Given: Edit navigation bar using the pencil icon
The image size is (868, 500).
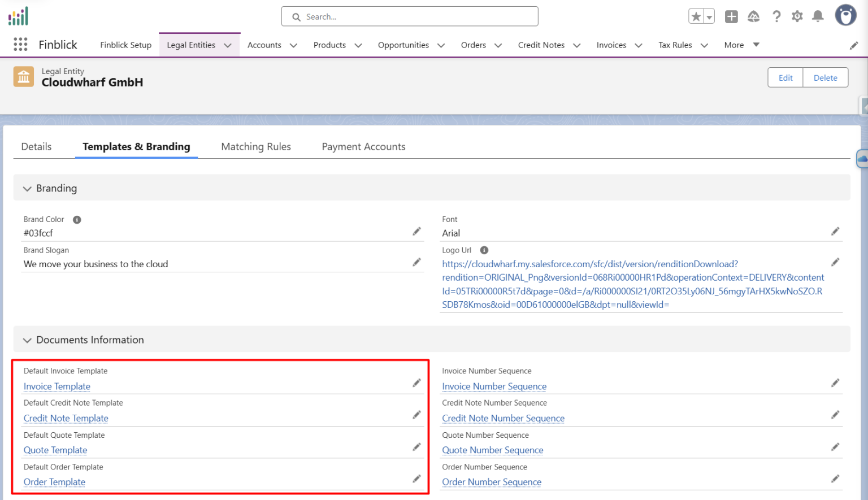Looking at the screenshot, I should pos(854,45).
